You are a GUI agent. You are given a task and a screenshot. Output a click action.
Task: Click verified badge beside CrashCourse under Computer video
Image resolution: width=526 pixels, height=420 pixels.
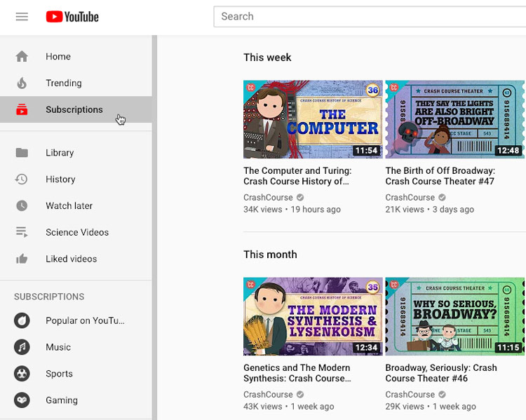pos(300,197)
